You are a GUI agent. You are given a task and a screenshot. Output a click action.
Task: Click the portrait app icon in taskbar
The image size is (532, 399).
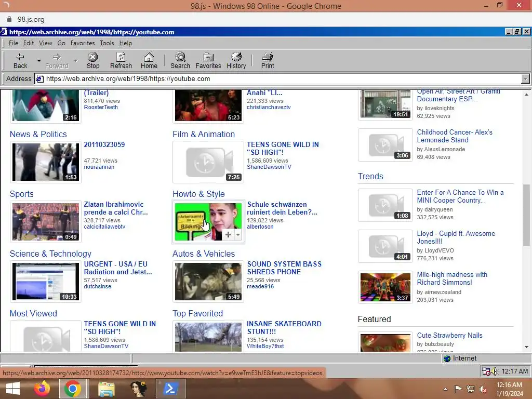pyautogui.click(x=138, y=389)
